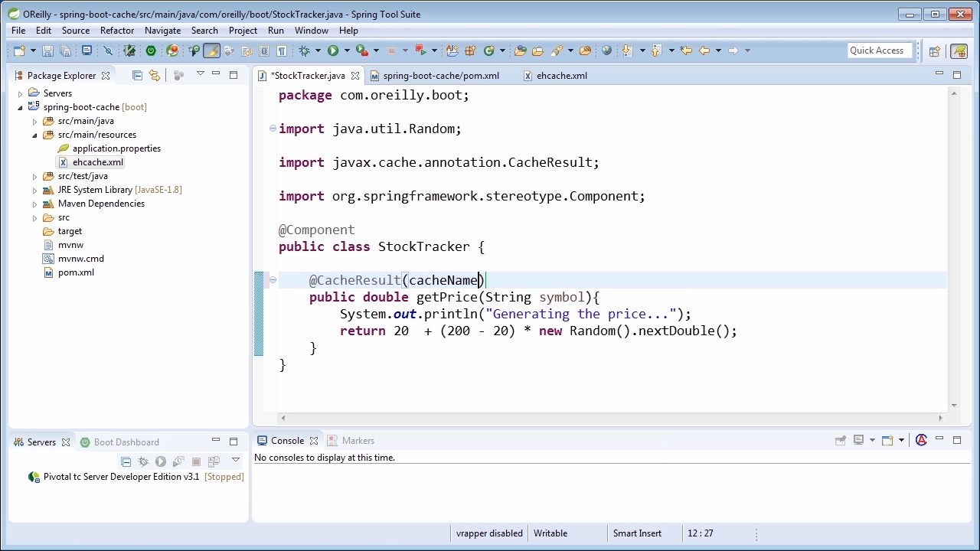Click the Back navigation arrow
This screenshot has width=980, height=551.
coord(704,51)
